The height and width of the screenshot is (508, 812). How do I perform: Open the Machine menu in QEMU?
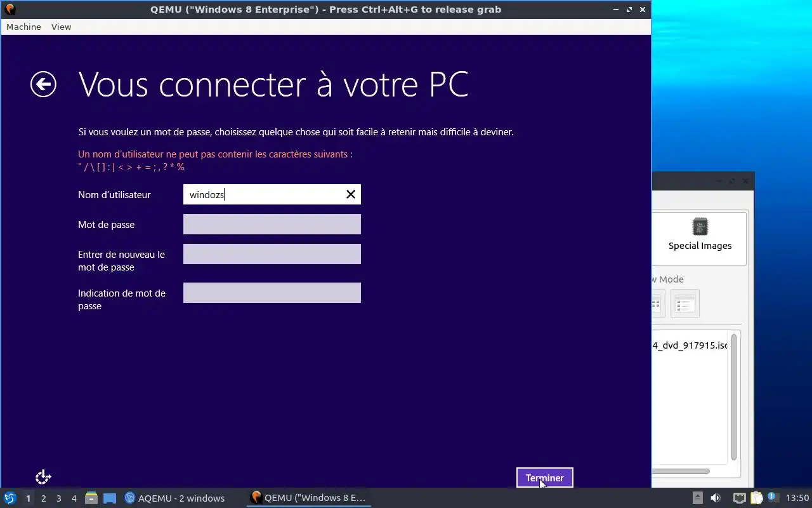pos(23,27)
